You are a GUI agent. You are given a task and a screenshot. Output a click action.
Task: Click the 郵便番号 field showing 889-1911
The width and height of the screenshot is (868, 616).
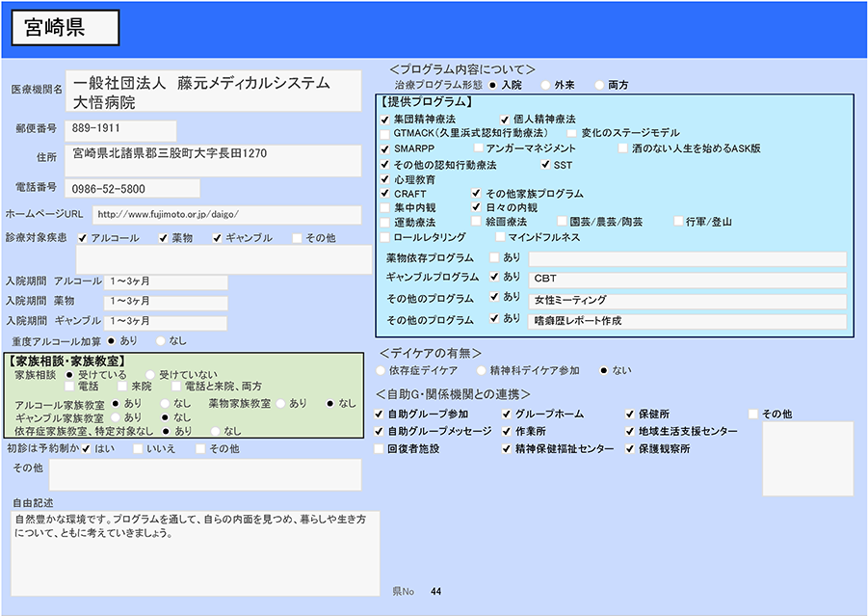click(x=121, y=129)
